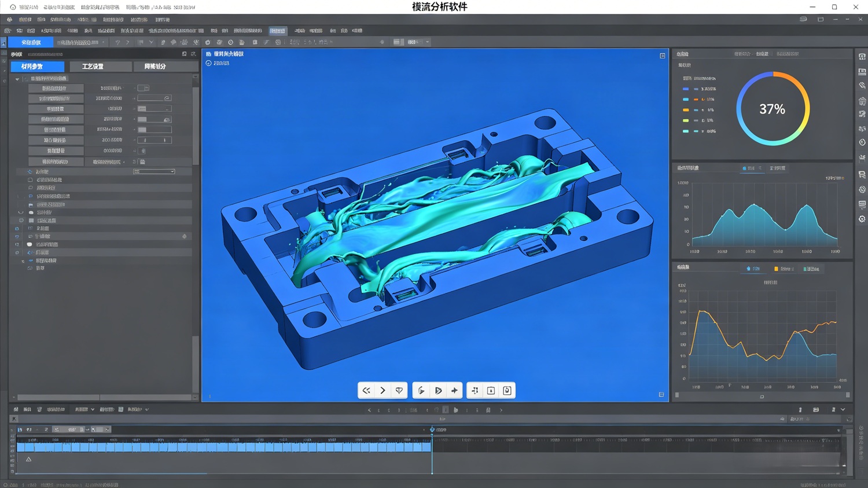Click the square icon at viewport top-right corner
868x488 pixels.
[663, 56]
